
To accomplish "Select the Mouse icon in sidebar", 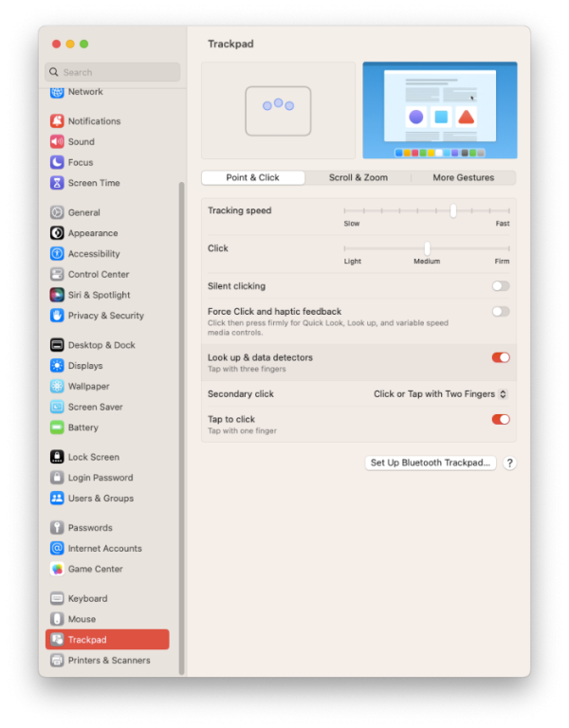I will tap(57, 619).
